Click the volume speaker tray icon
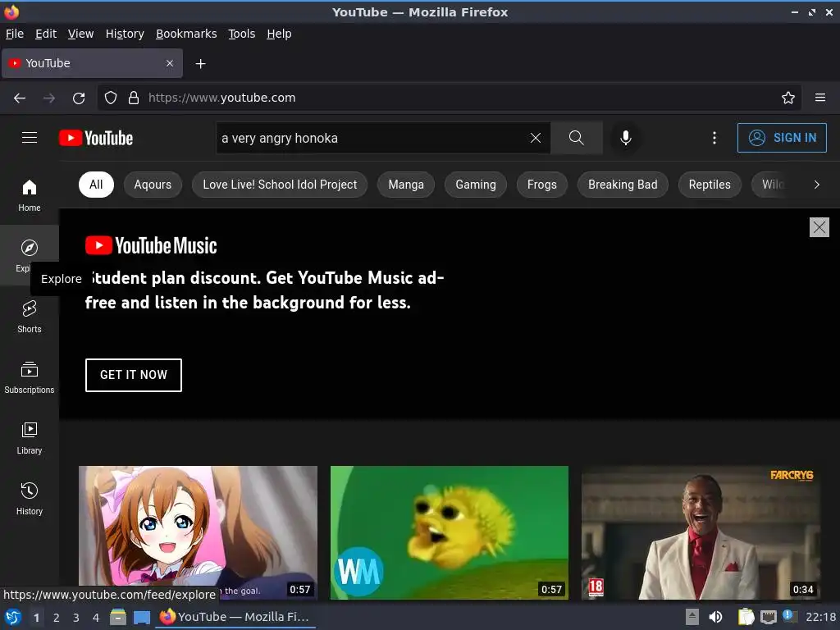Viewport: 840px width, 630px height. (x=715, y=617)
